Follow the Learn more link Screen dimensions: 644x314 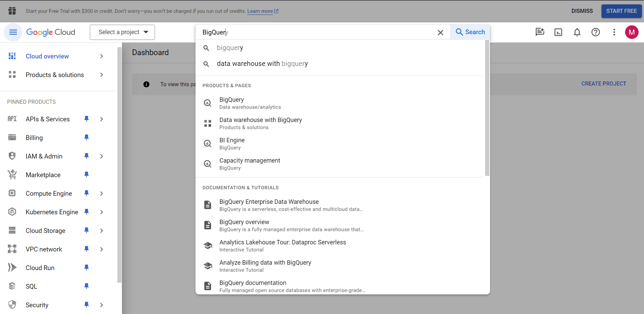[x=263, y=11]
